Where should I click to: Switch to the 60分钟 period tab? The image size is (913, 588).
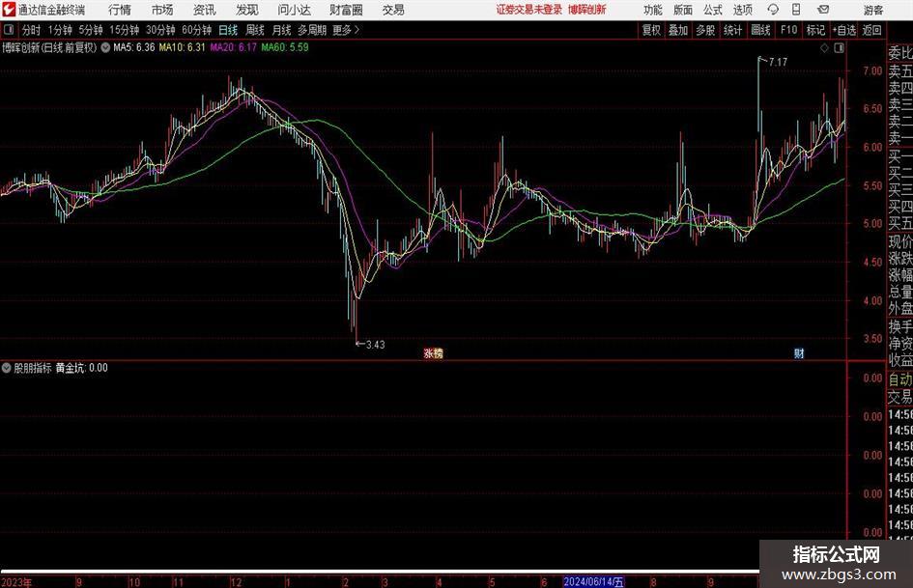coord(197,30)
